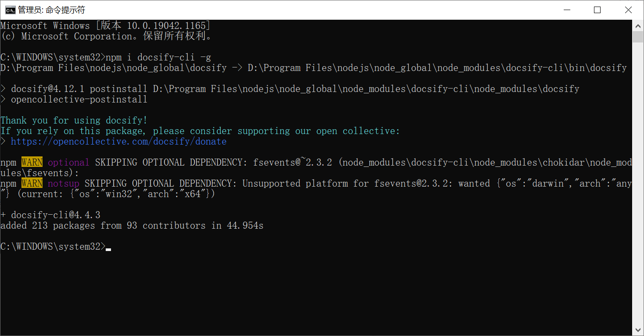
Task: Click the title bar text '管理员: 命令提示符'
Action: 52,10
